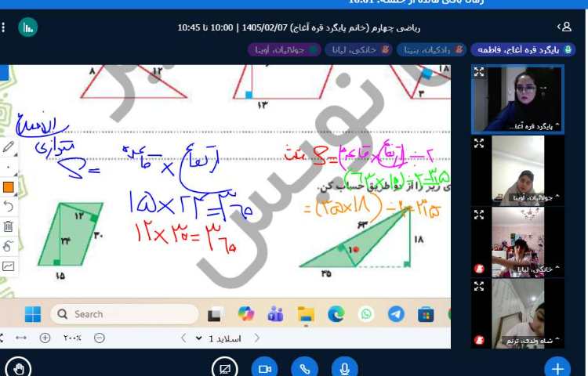Image resolution: width=588 pixels, height=376 pixels.
Task: Advance to the next slide arrow
Action: pos(257,338)
